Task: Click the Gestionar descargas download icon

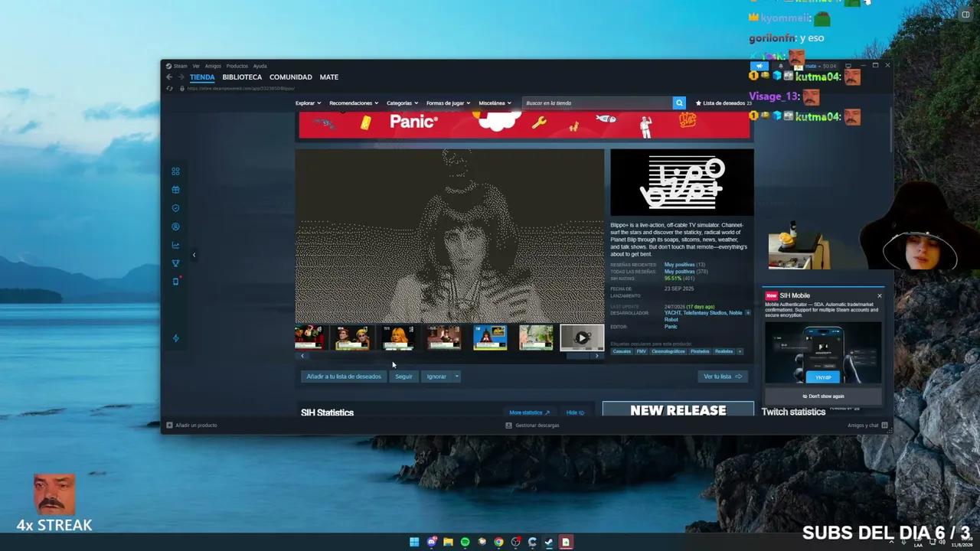Action: [508, 425]
